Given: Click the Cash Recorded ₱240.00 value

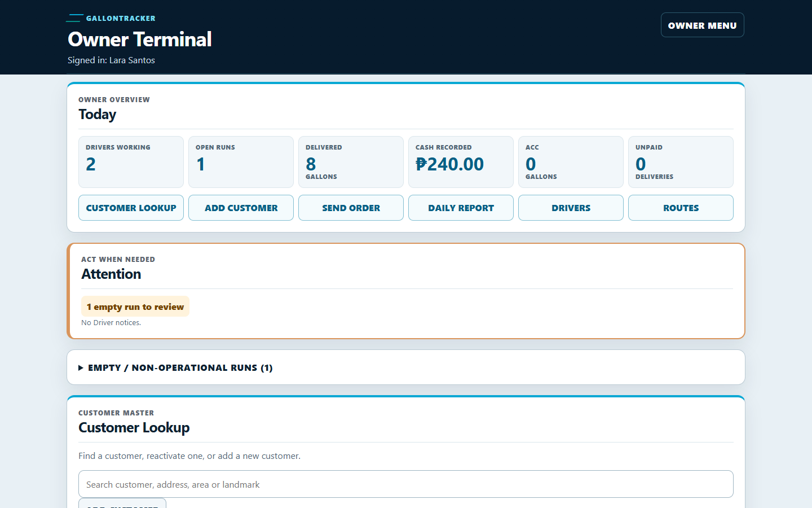Looking at the screenshot, I should pos(449,164).
